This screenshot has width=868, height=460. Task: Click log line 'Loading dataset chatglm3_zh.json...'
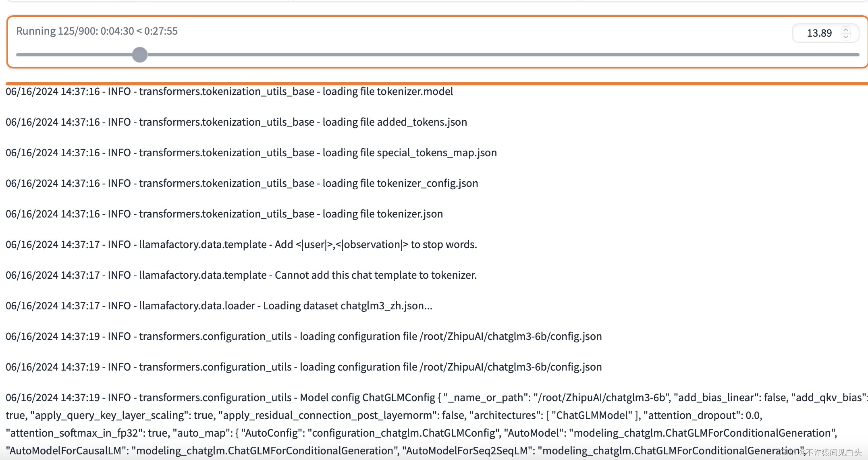pyautogui.click(x=219, y=306)
